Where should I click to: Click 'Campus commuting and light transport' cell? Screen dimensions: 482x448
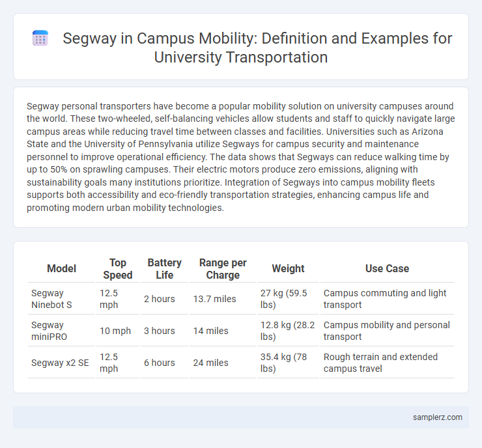(387, 299)
